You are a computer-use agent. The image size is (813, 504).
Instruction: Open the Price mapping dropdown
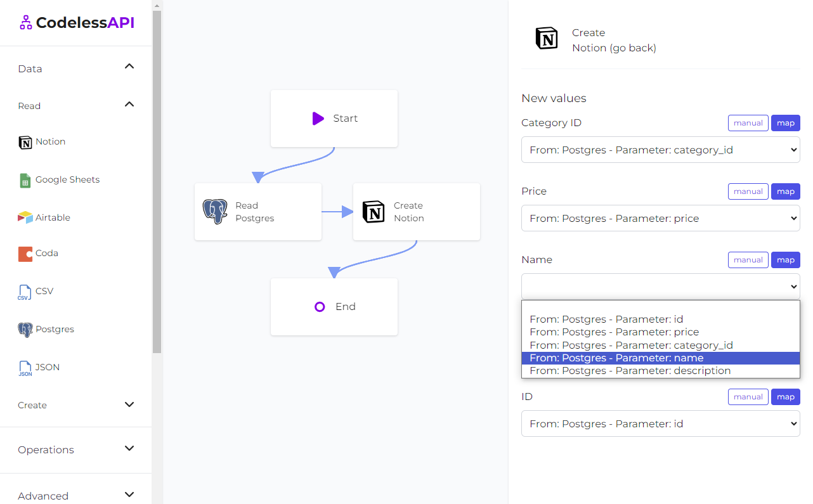pyautogui.click(x=660, y=218)
